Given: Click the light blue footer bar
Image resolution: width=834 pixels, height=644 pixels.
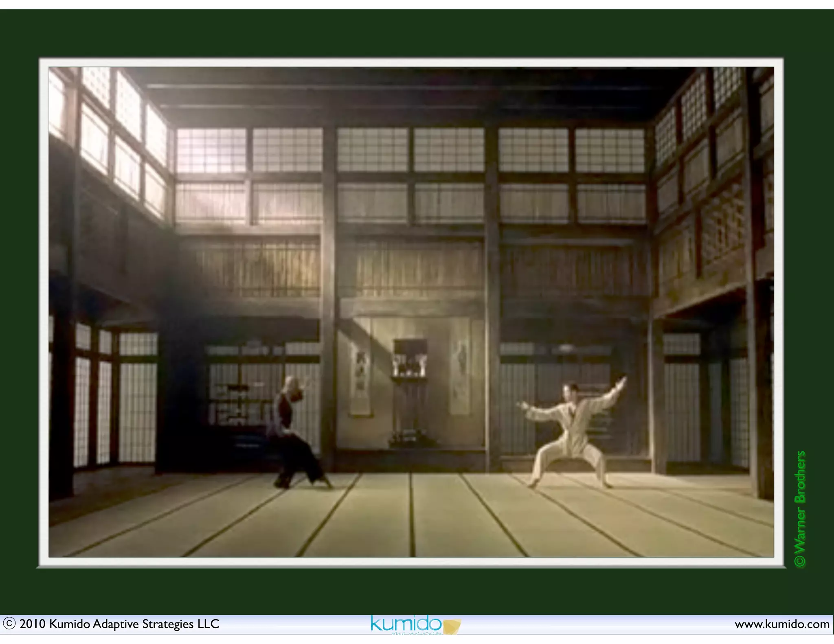Looking at the screenshot, I should pos(590,624).
